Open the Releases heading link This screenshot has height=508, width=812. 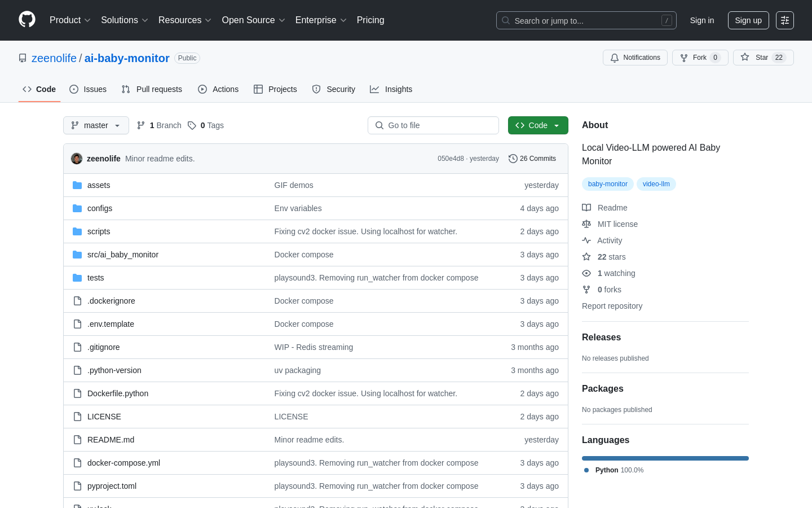(x=601, y=337)
